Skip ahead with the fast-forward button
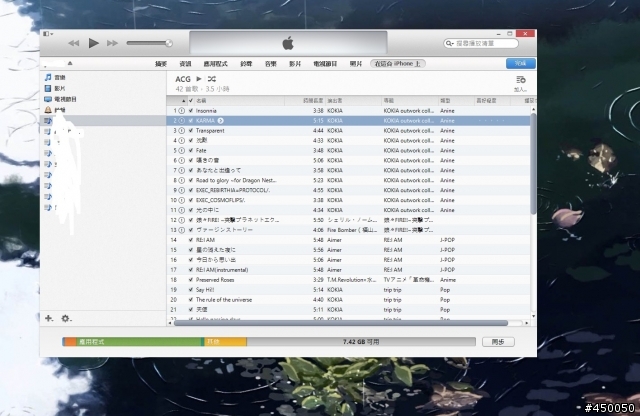This screenshot has width=640, height=416. click(112, 43)
